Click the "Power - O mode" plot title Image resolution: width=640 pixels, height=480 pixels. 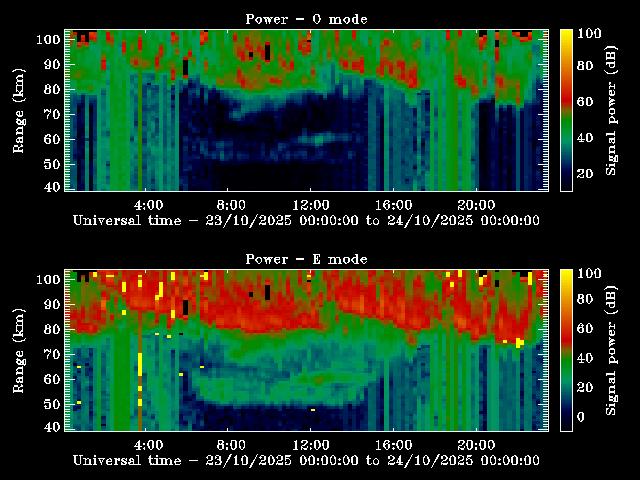click(x=306, y=18)
